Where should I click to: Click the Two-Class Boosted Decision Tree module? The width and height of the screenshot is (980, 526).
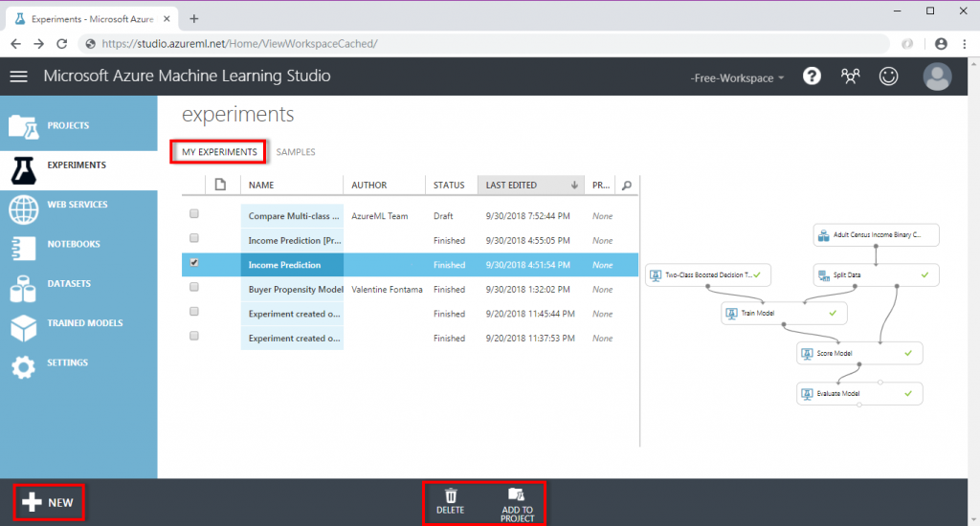click(x=707, y=274)
